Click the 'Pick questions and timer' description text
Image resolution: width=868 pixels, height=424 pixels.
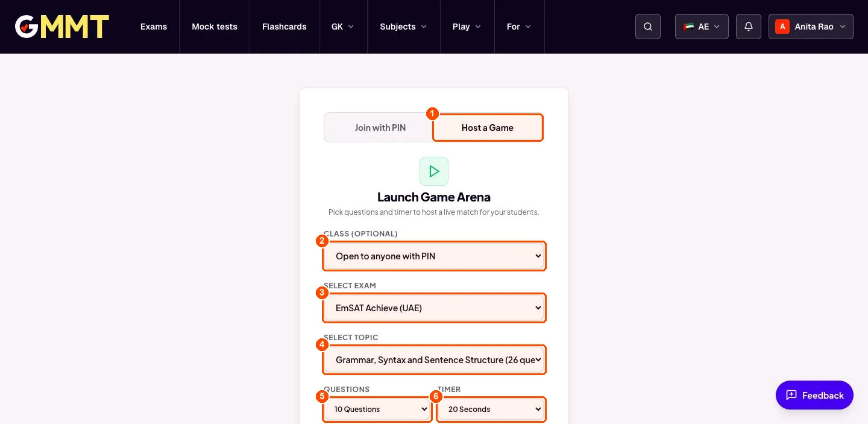point(434,212)
